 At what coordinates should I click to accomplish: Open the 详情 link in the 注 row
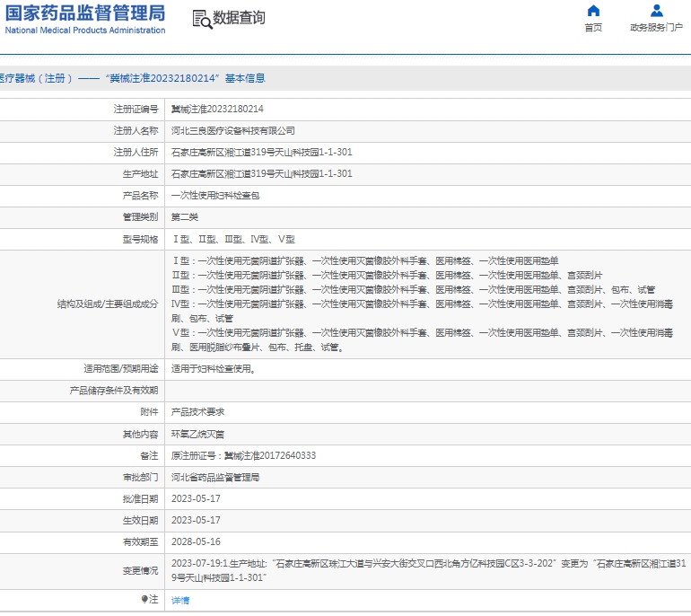[x=180, y=600]
